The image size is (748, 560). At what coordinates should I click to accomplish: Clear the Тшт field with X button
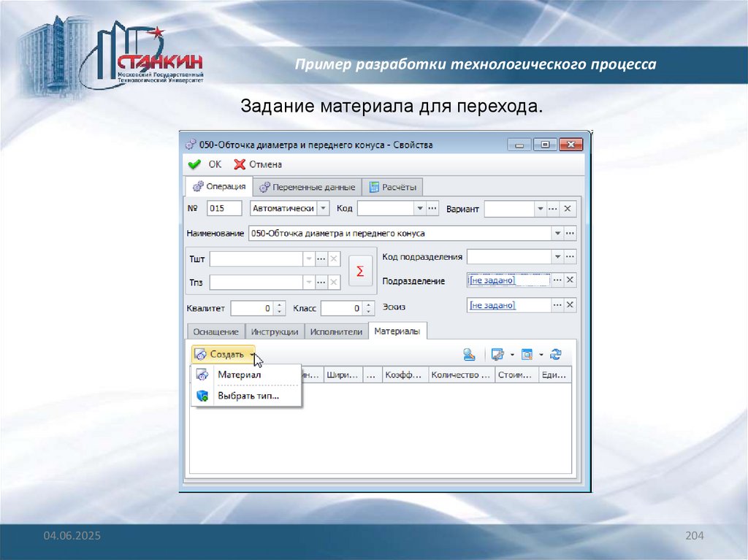333,259
